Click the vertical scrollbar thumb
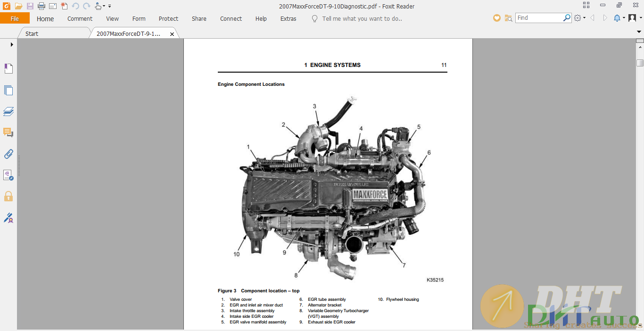This screenshot has width=644, height=331. coord(640,63)
